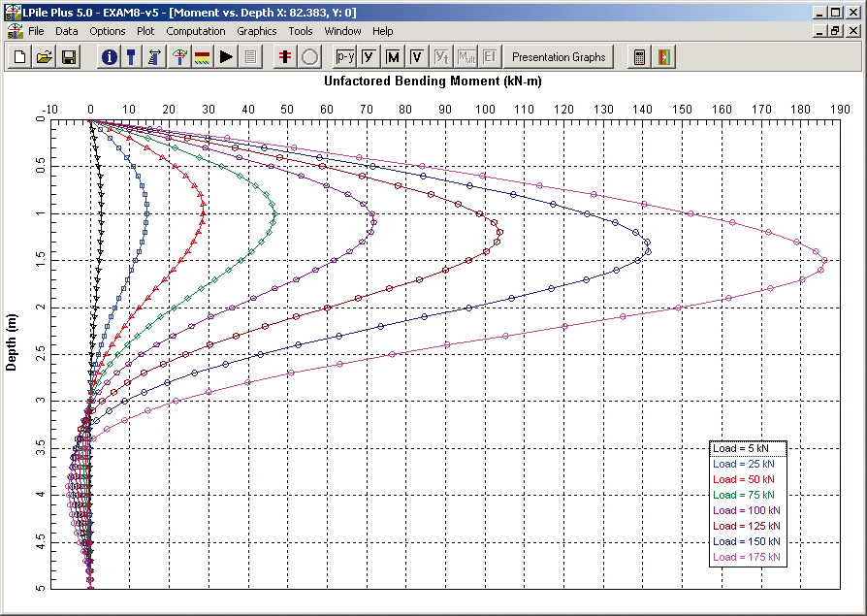Screen dimensions: 867x616
Task: Click the greyed Mult plot icon
Action: coord(466,57)
